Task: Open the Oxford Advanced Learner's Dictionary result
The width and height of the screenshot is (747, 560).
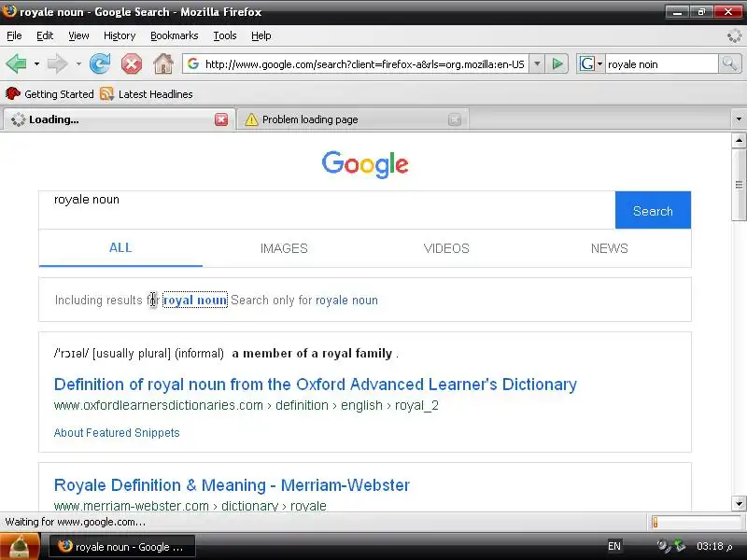Action: [316, 385]
